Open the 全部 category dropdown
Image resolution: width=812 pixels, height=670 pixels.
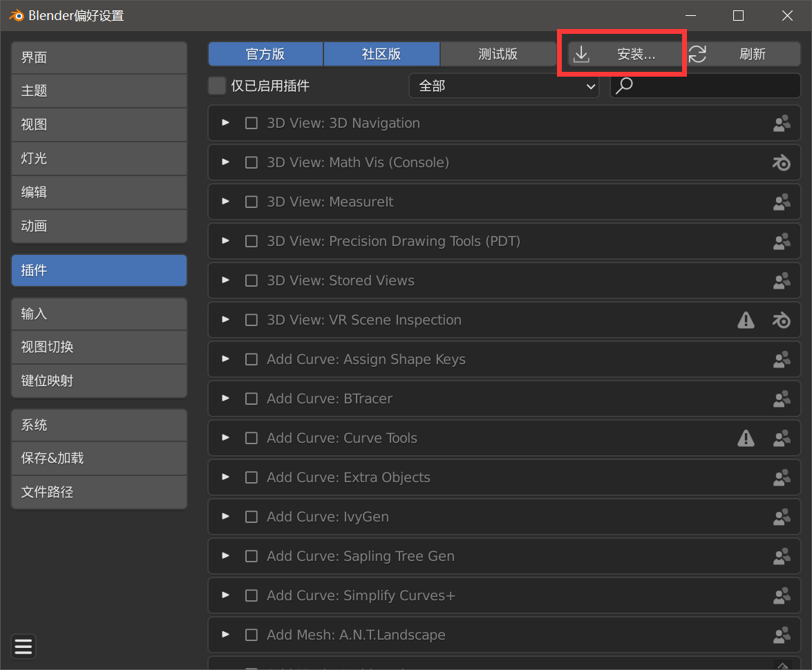(x=504, y=86)
